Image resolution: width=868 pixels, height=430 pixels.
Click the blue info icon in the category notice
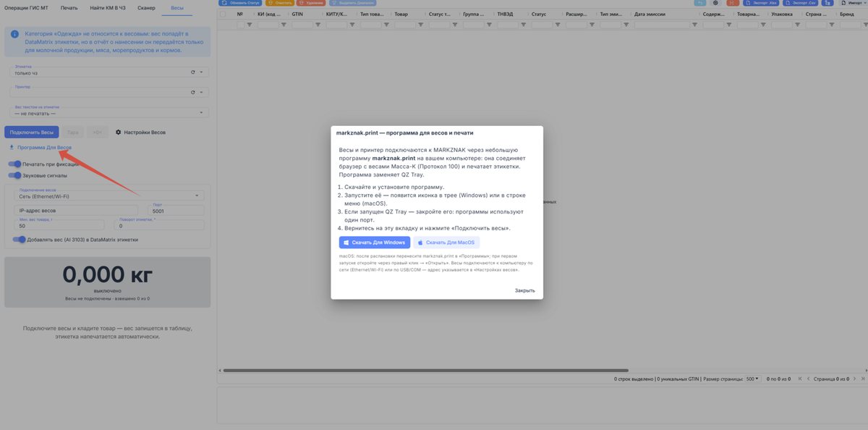click(14, 34)
